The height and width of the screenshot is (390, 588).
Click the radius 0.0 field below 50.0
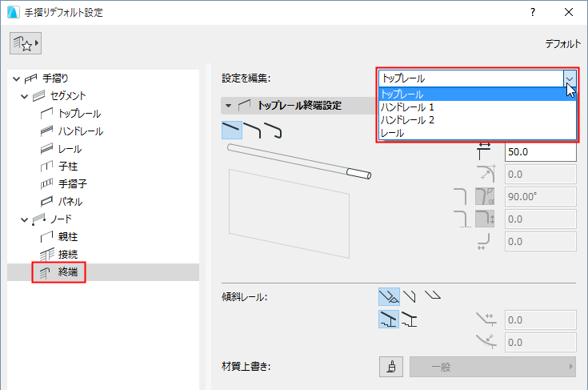(x=540, y=174)
